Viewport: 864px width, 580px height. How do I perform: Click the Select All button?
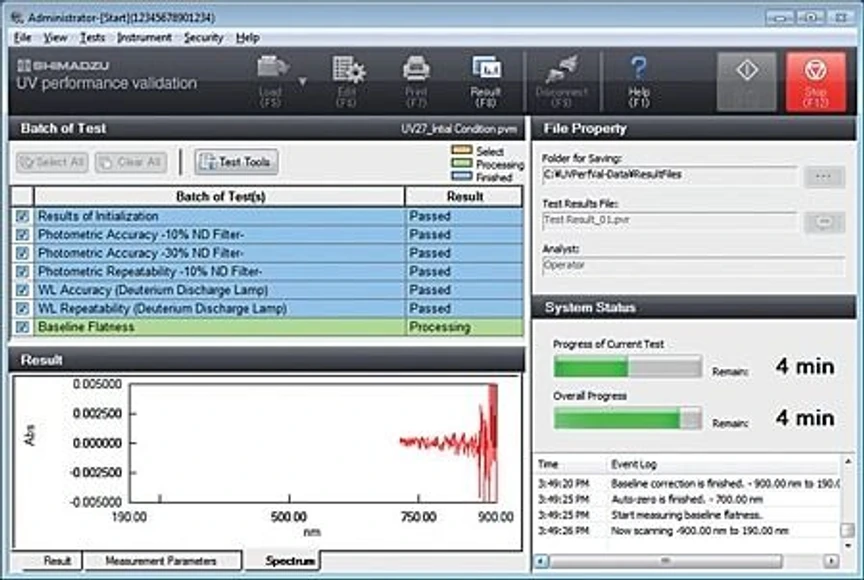pyautogui.click(x=51, y=162)
